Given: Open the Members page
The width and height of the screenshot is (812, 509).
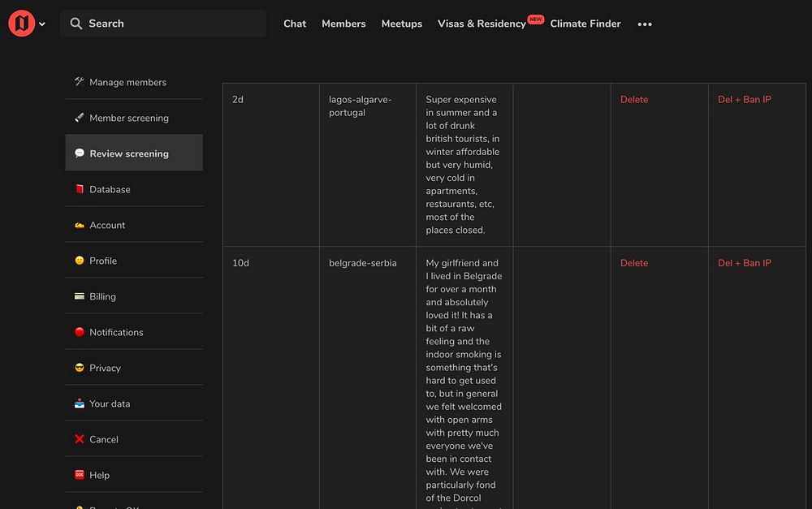Looking at the screenshot, I should [343, 24].
